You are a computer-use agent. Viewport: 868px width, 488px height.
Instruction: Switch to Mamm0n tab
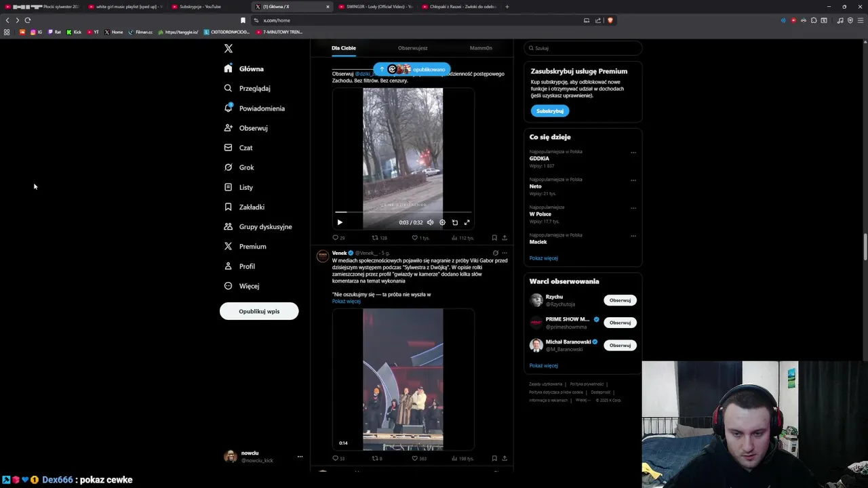tap(481, 48)
